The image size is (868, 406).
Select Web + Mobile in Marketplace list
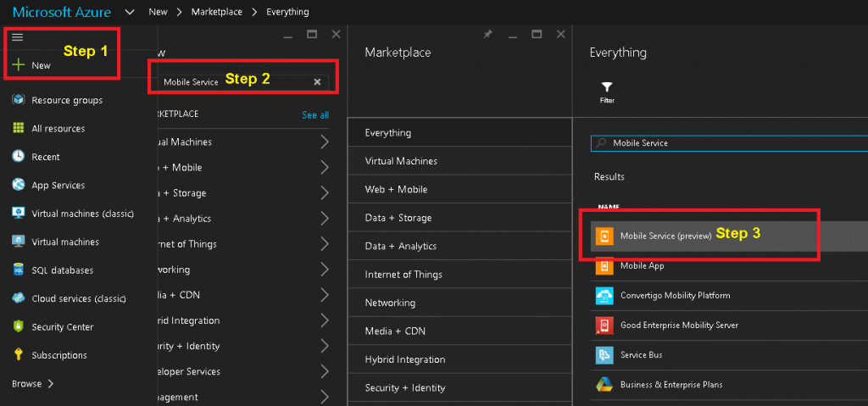(x=459, y=189)
